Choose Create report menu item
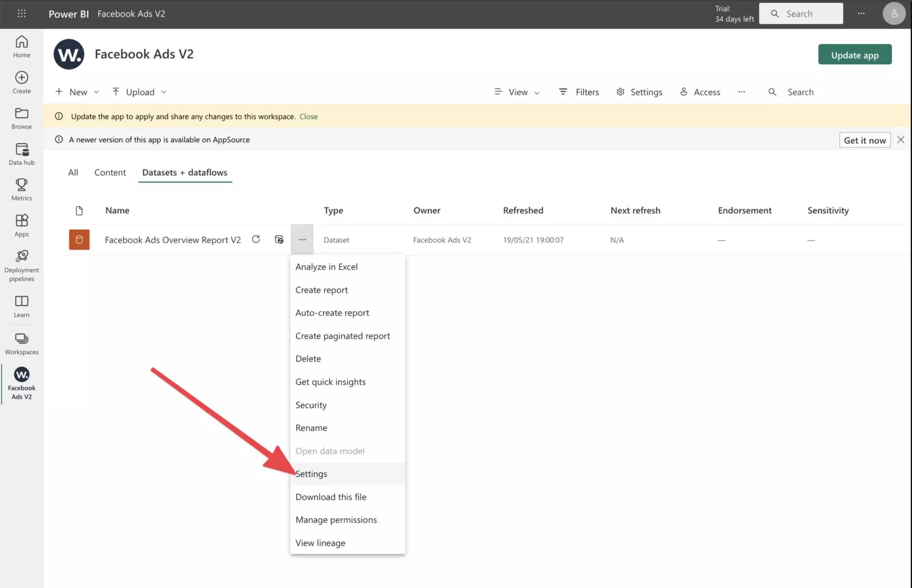 coord(348,290)
